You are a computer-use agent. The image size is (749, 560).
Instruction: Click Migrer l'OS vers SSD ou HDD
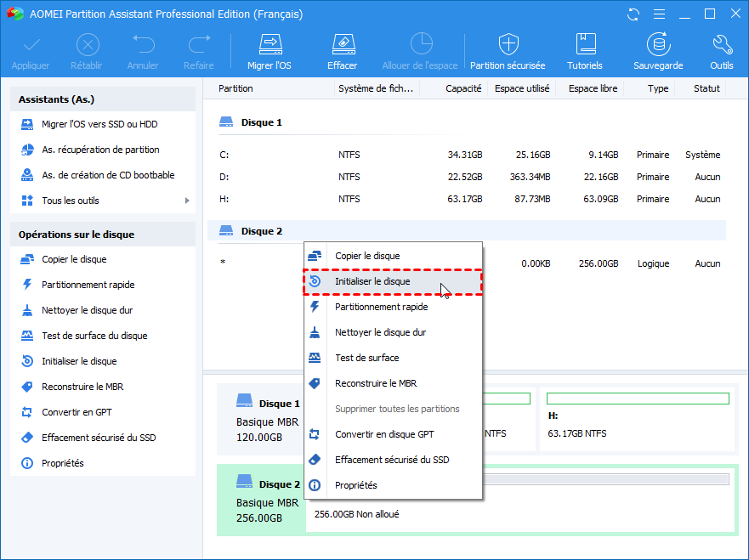pos(99,124)
